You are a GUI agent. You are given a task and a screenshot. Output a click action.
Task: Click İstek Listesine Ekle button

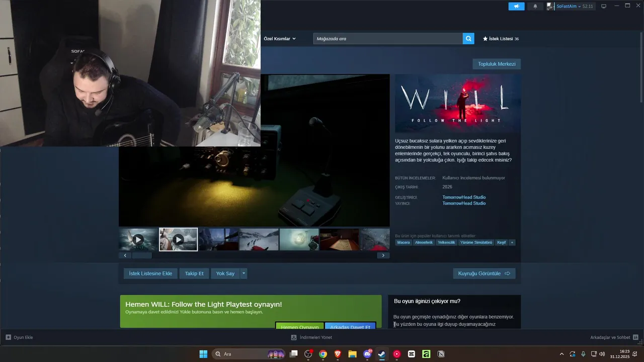[x=150, y=274]
